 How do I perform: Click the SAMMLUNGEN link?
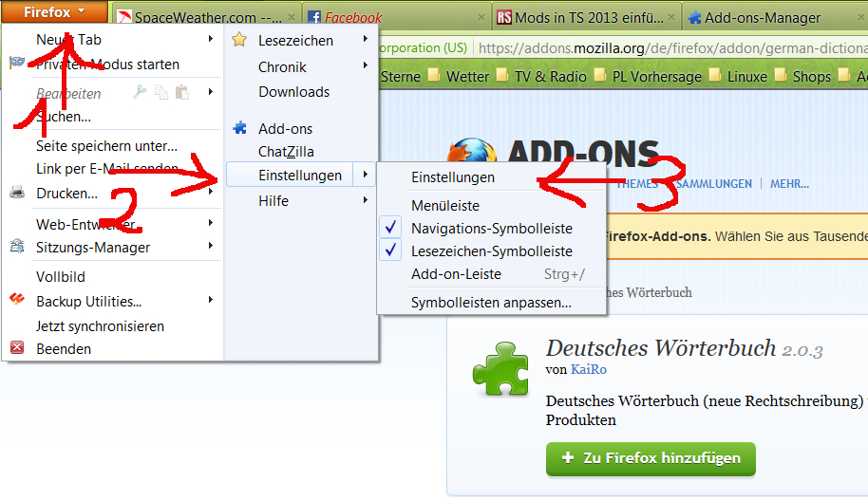tap(714, 183)
